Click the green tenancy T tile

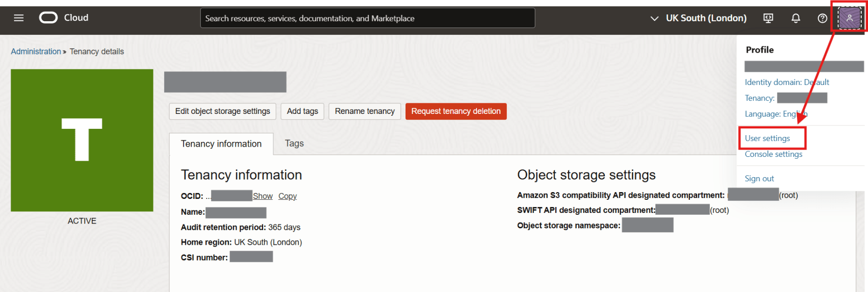click(x=82, y=140)
